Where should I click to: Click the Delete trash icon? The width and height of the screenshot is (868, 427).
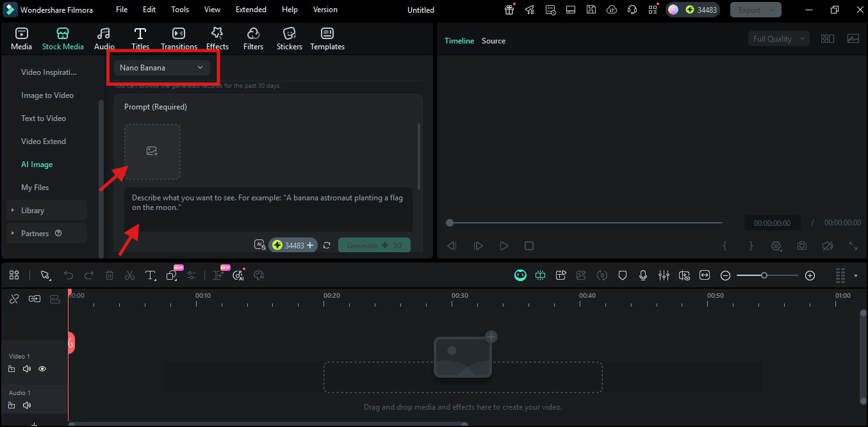pos(110,275)
